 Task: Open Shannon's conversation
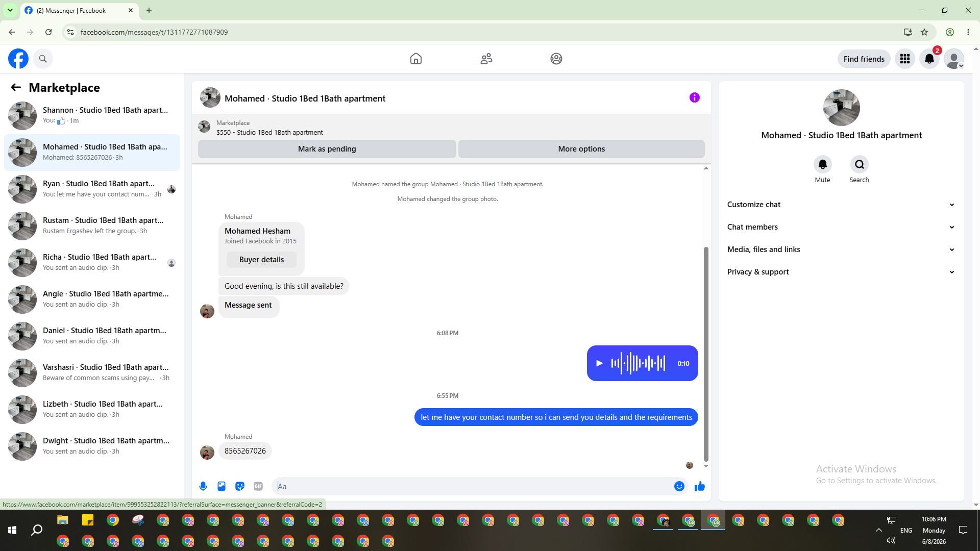coord(92,116)
